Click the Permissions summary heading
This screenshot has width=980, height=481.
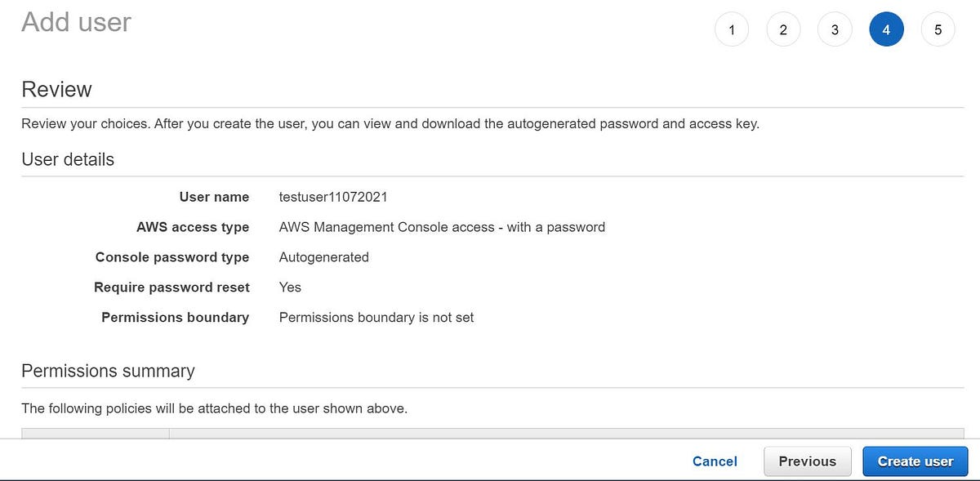pos(108,371)
